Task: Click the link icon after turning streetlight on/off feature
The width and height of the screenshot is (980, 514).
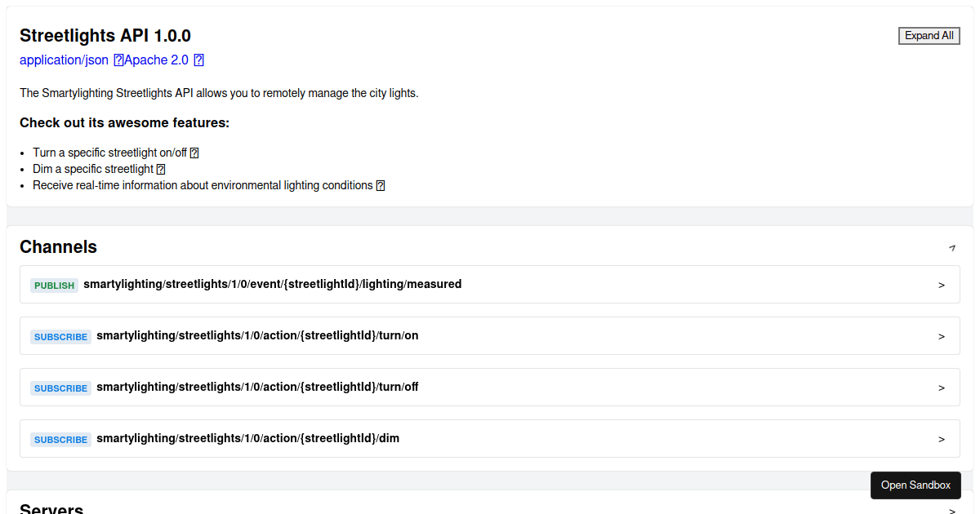Action: pos(194,153)
